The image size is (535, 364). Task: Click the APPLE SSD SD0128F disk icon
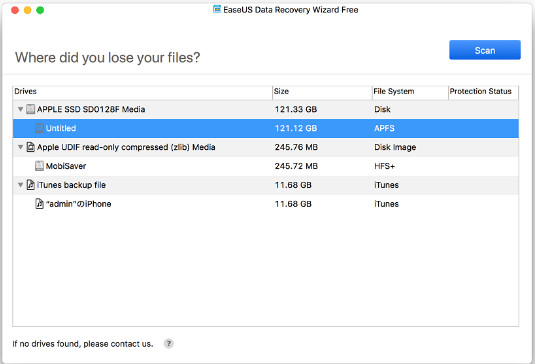coord(31,109)
